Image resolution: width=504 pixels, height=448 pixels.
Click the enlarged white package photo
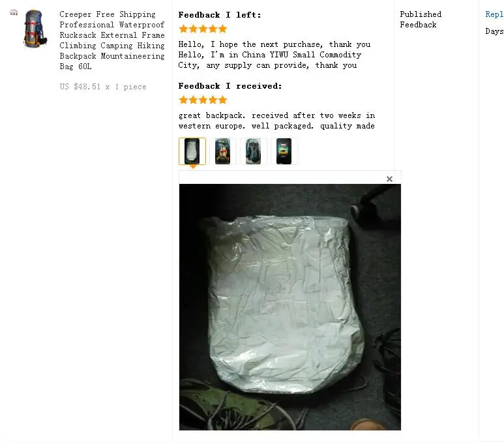point(290,307)
